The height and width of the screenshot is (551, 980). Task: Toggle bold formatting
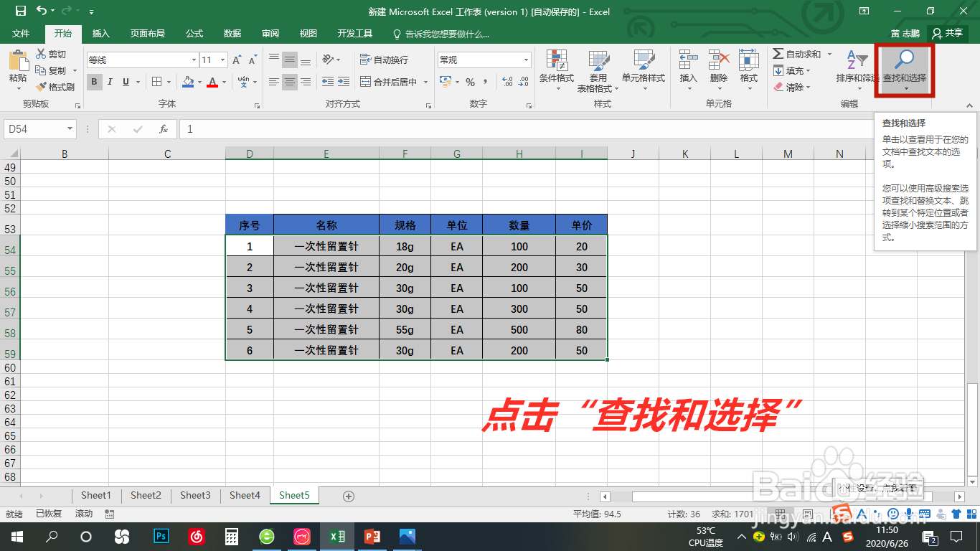tap(94, 82)
